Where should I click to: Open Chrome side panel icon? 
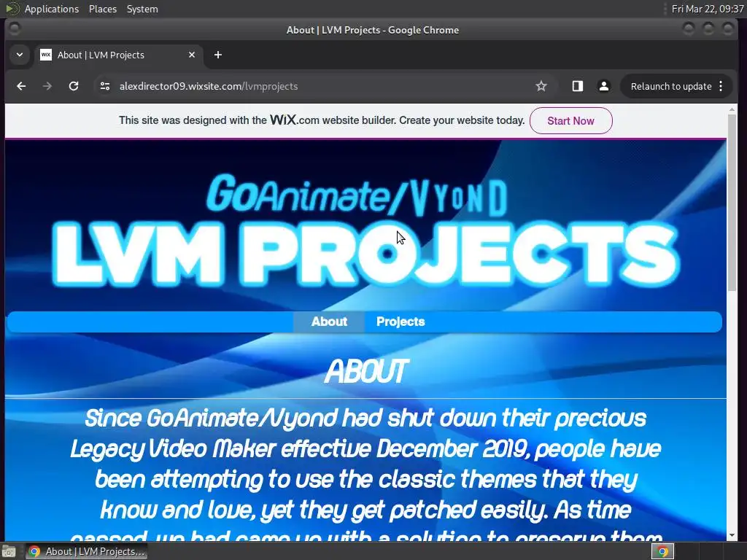click(578, 86)
